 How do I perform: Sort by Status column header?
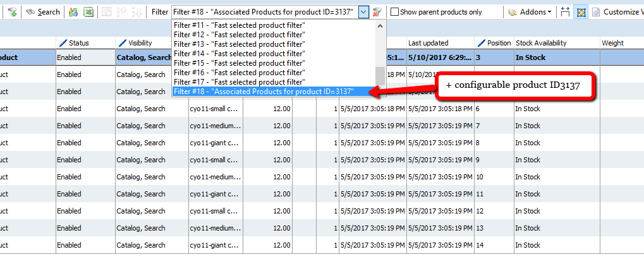click(x=79, y=43)
